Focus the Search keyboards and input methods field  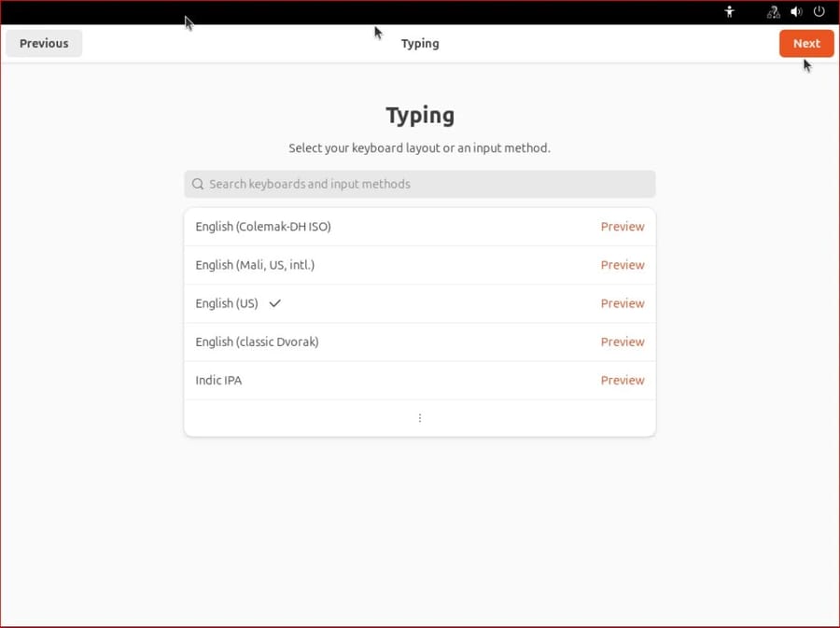click(419, 184)
